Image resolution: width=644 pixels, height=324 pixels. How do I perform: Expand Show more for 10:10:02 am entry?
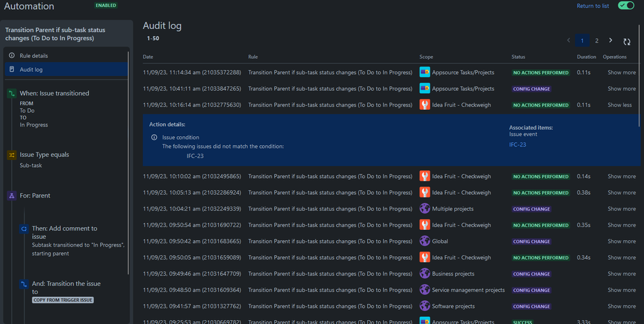(x=621, y=176)
